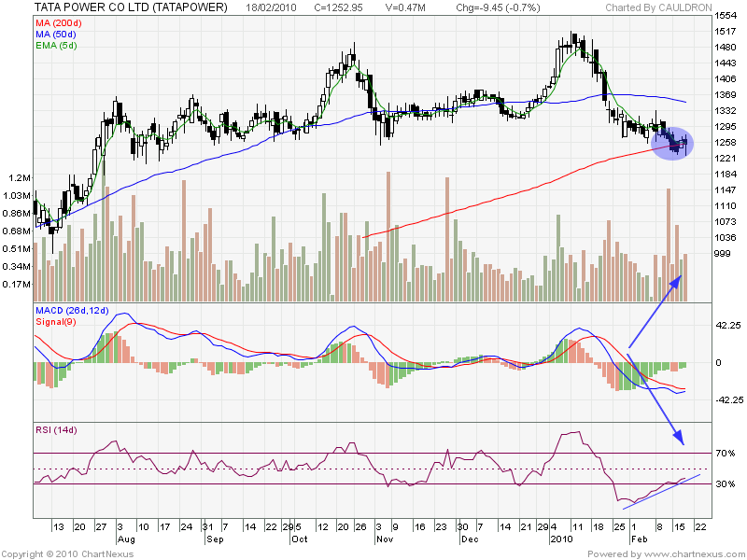This screenshot has width=747, height=560.
Task: Expand the 2010 period on the timeline
Action: (563, 539)
